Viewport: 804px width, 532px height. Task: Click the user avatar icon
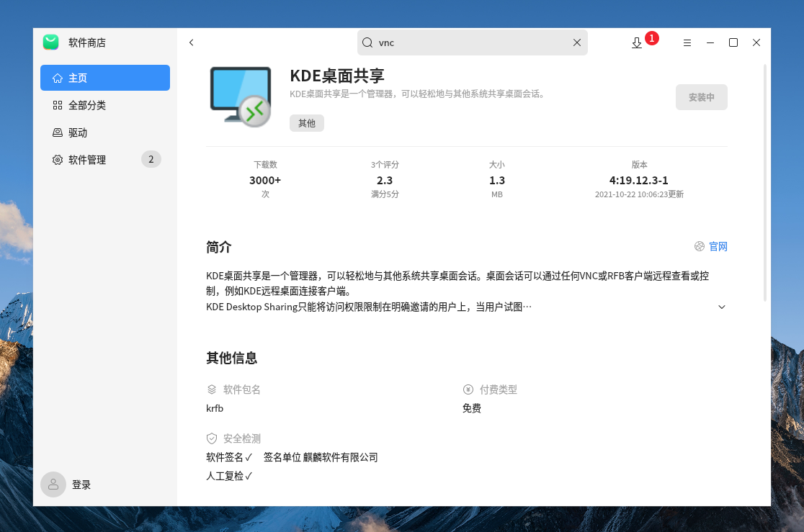point(53,484)
